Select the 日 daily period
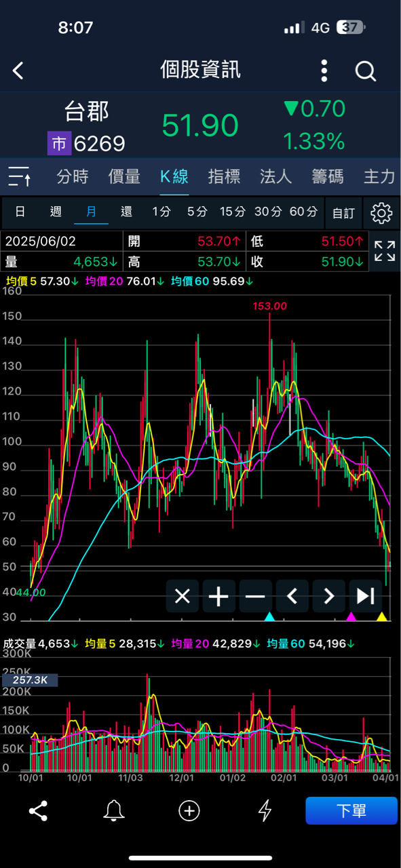 click(x=20, y=212)
